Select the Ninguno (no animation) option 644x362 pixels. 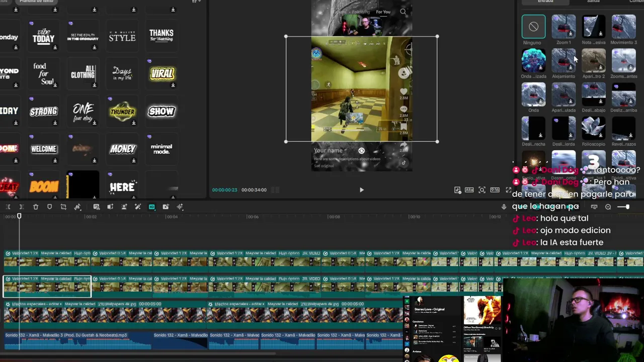click(x=533, y=27)
